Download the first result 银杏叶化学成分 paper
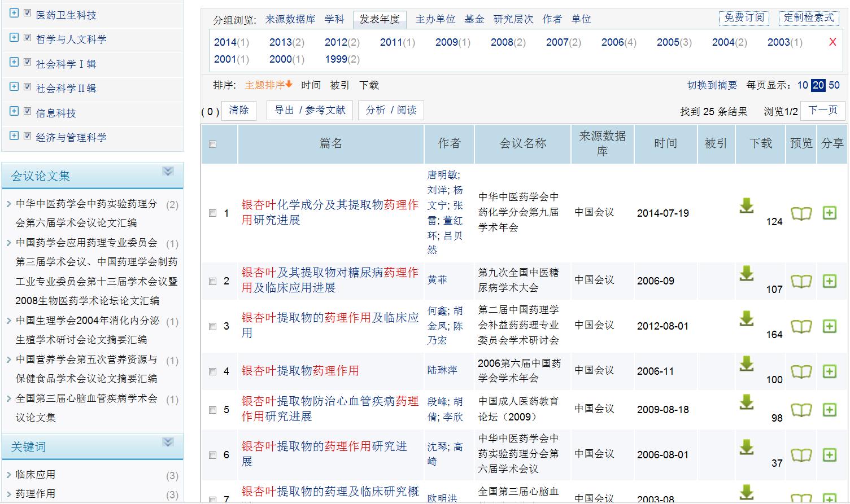850x504 pixels. [x=747, y=205]
